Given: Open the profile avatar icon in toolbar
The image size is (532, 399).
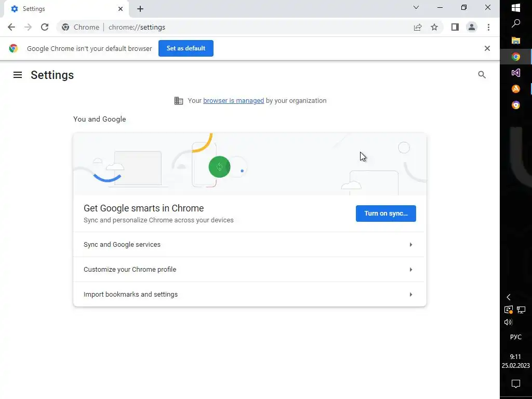Looking at the screenshot, I should [472, 28].
